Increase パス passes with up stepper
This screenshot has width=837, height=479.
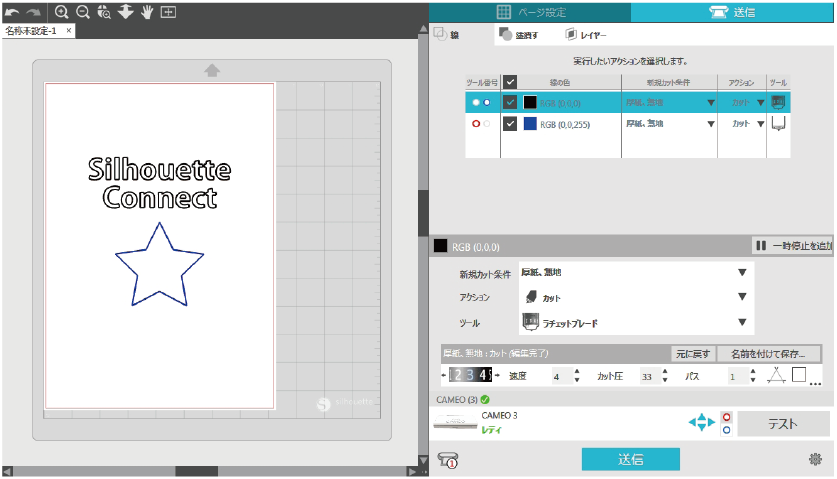tap(753, 372)
